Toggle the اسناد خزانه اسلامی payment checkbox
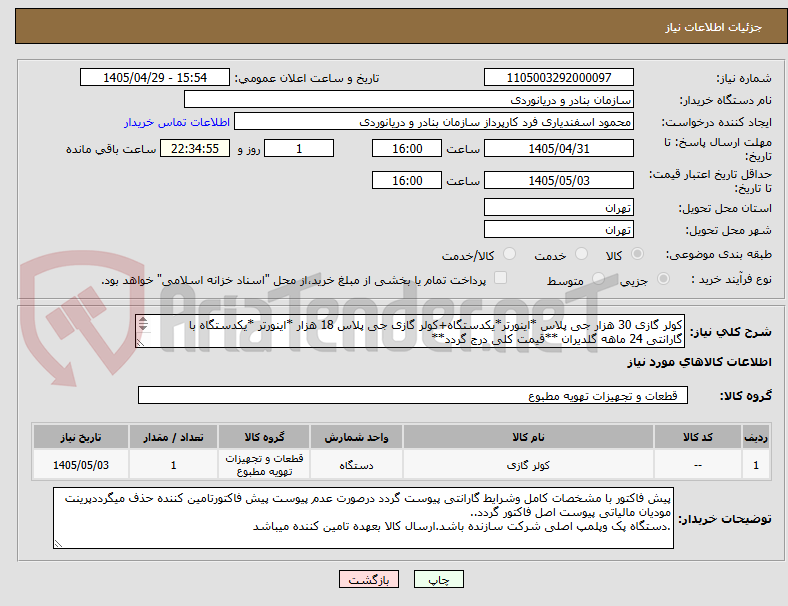 500,278
